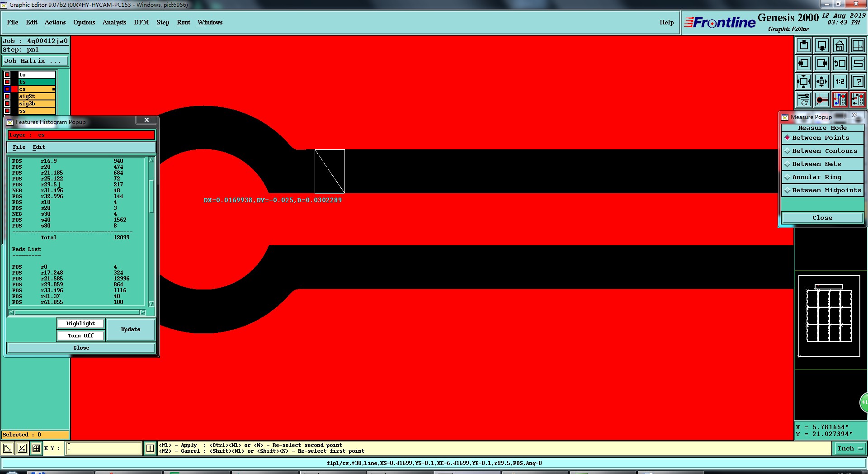Click the Measure Popup title bar icon
This screenshot has height=474, width=868.
pos(785,117)
